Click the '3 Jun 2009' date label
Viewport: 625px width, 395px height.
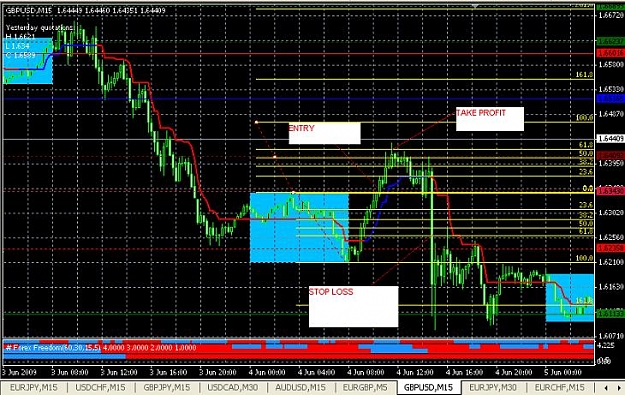(x=19, y=373)
